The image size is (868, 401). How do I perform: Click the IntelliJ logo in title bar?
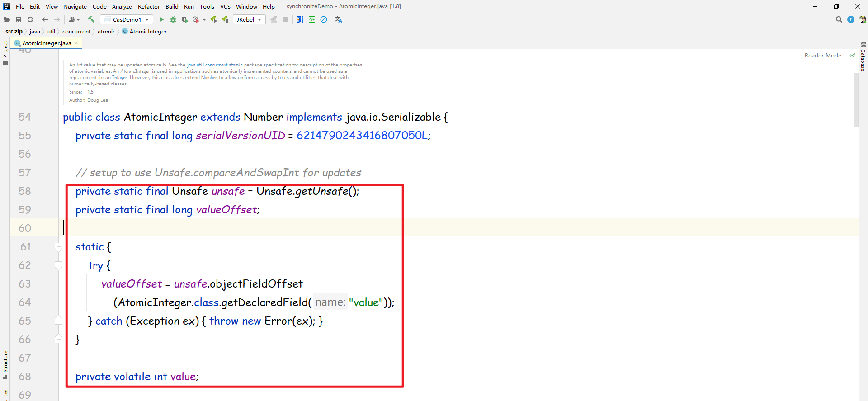7,6
